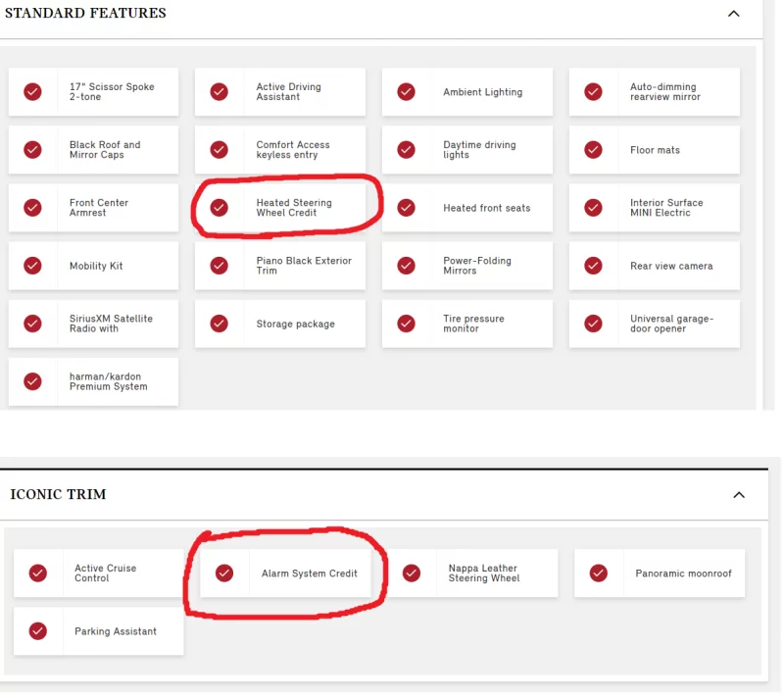Toggle the Heated Steering Wheel Credit checkmark

tap(220, 208)
